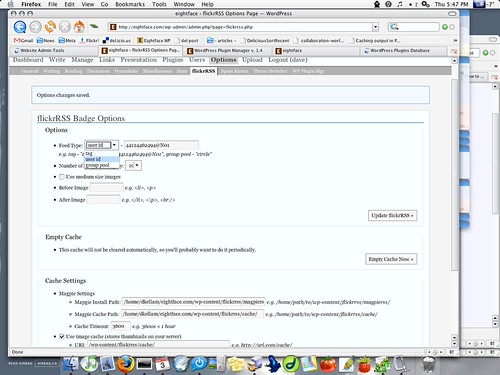Toggle Use image cache checkbox
The height and width of the screenshot is (375, 500).
[x=62, y=336]
